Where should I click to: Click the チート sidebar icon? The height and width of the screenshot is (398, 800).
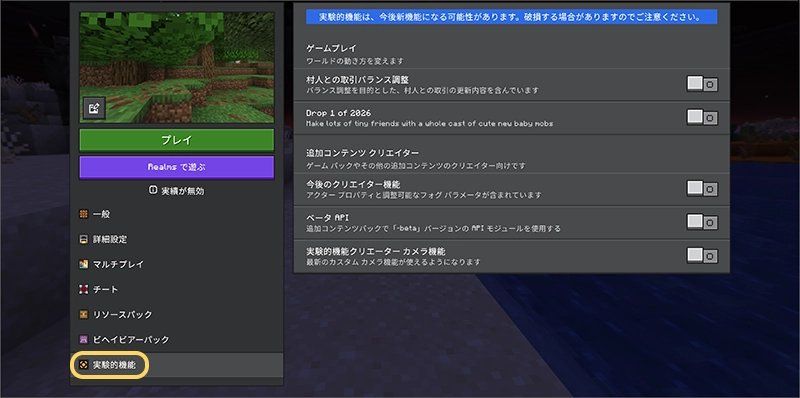tap(84, 289)
